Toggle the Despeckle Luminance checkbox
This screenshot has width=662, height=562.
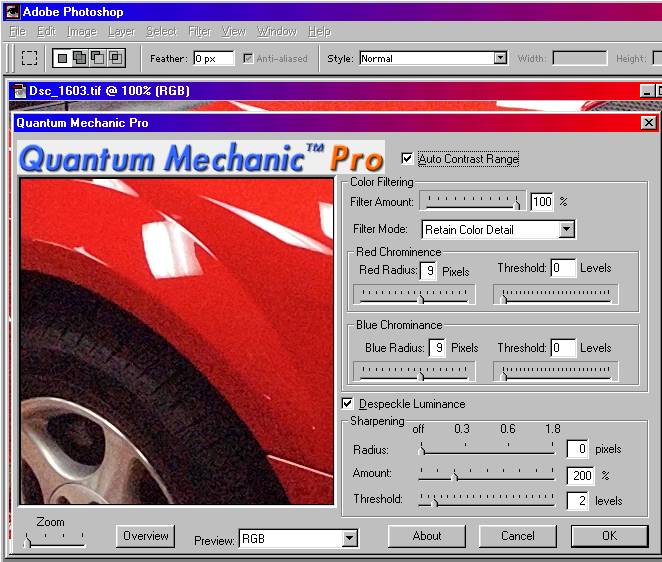point(347,403)
